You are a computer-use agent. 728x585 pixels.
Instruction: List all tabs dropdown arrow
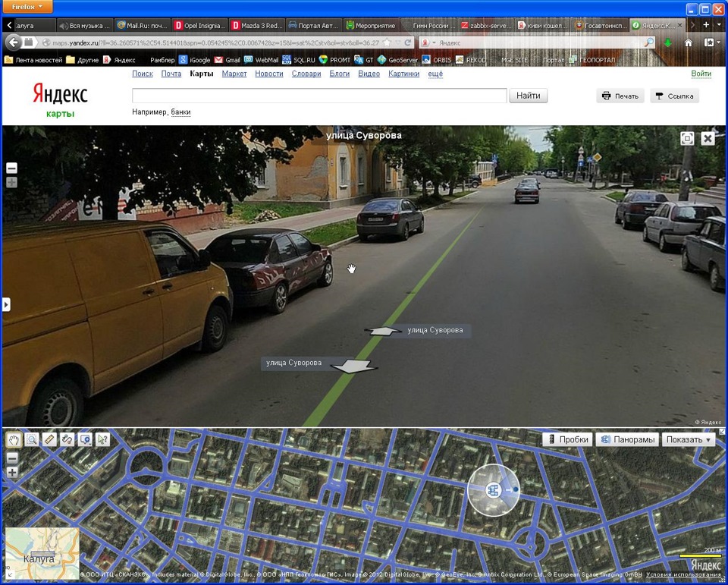coord(719,24)
